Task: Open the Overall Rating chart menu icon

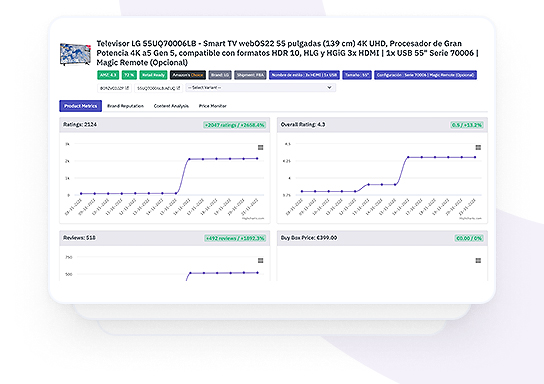Action: 478,147
